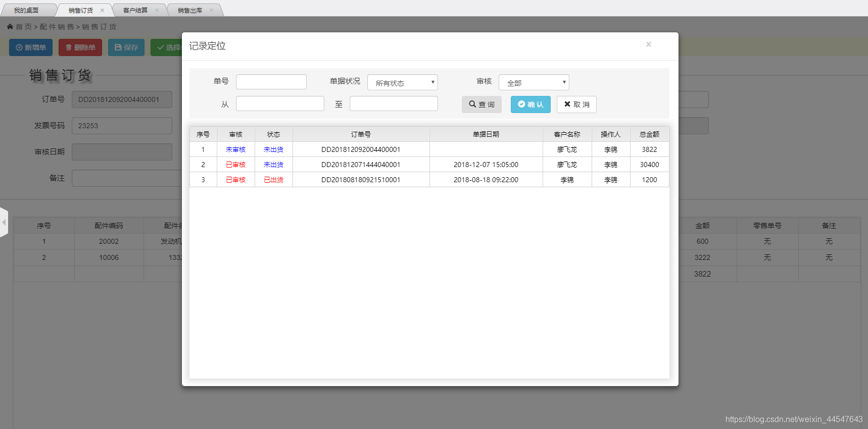Click total amount 30400 cell

click(x=650, y=165)
